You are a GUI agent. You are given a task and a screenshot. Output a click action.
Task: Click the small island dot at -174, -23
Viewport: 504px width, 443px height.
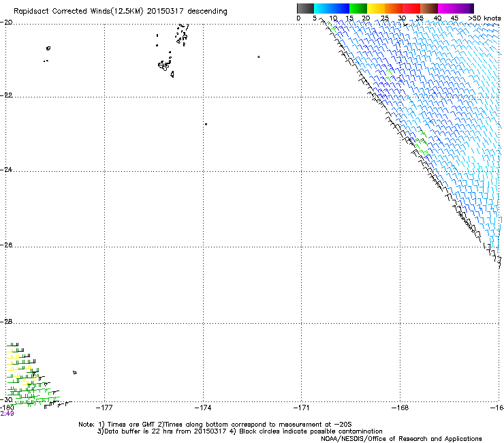[x=206, y=124]
